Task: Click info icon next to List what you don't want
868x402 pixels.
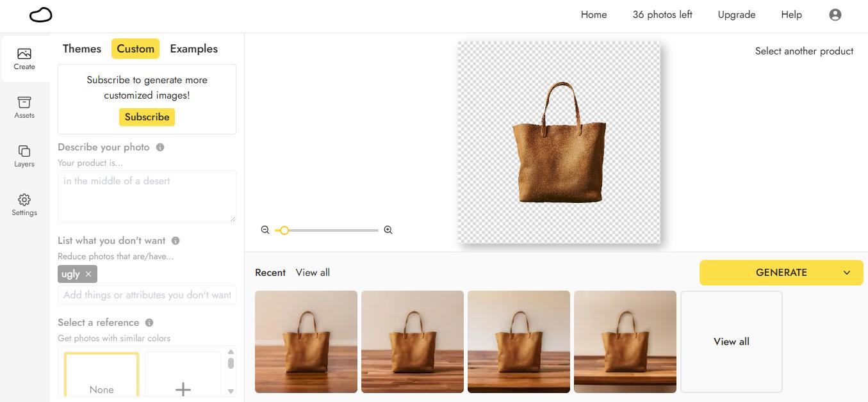Action: click(x=176, y=241)
